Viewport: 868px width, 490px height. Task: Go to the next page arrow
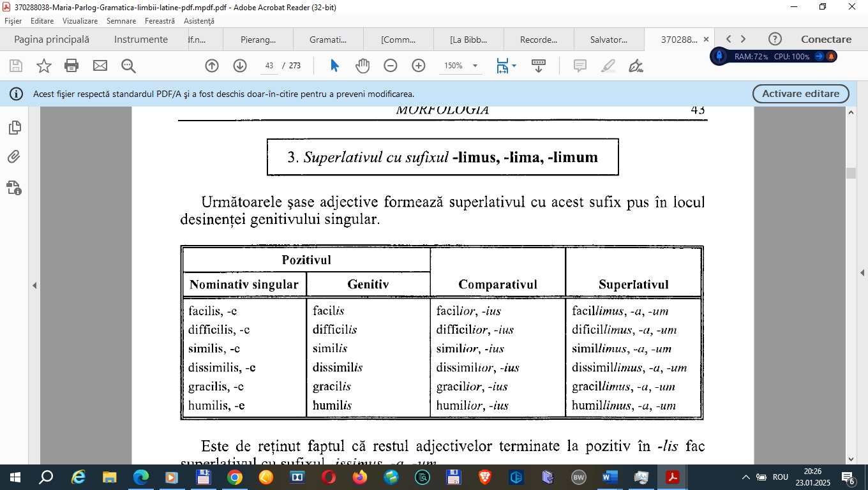tap(240, 66)
